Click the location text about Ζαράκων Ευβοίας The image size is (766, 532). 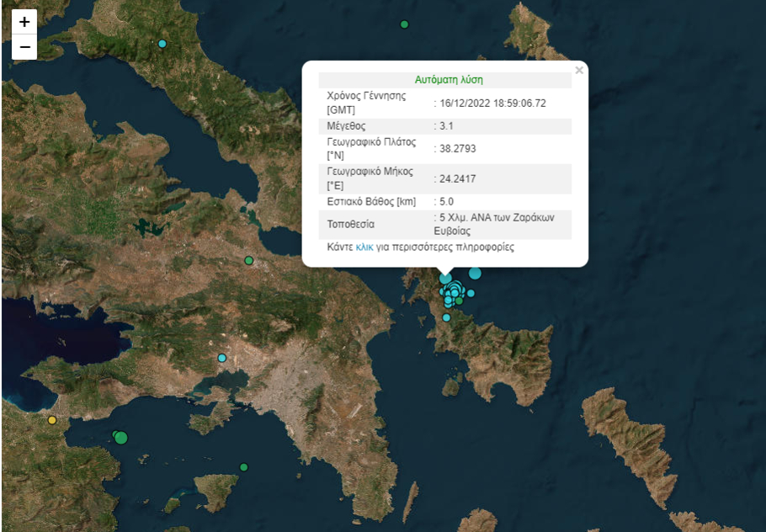pos(494,224)
